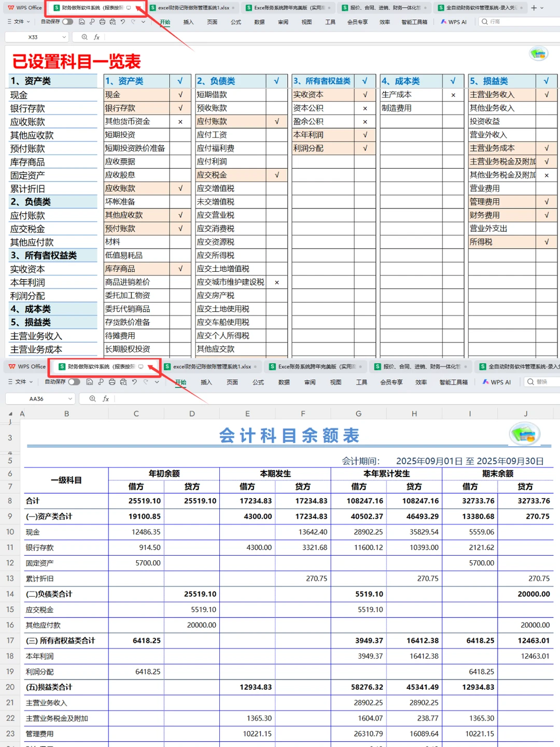560x747 pixels.
Task: Switch to the 插入 ribbon tab
Action: tap(188, 22)
